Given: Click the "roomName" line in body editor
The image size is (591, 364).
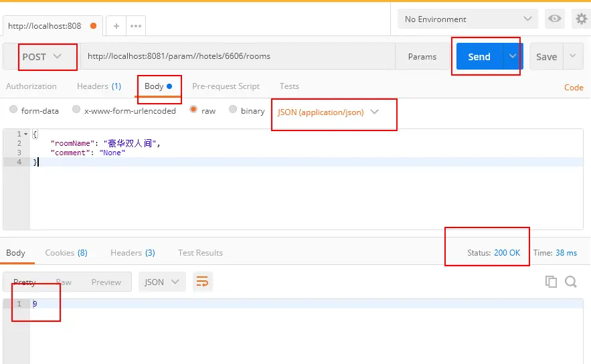Looking at the screenshot, I should [106, 143].
